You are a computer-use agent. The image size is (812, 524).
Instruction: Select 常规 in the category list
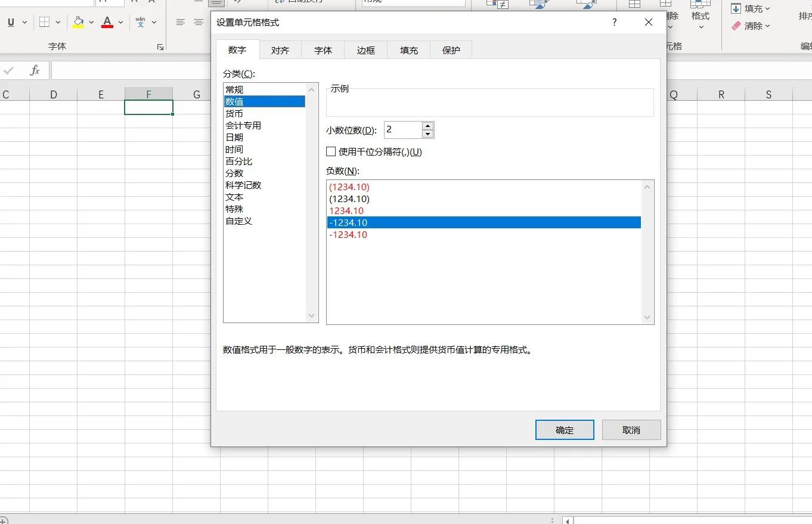(x=265, y=90)
